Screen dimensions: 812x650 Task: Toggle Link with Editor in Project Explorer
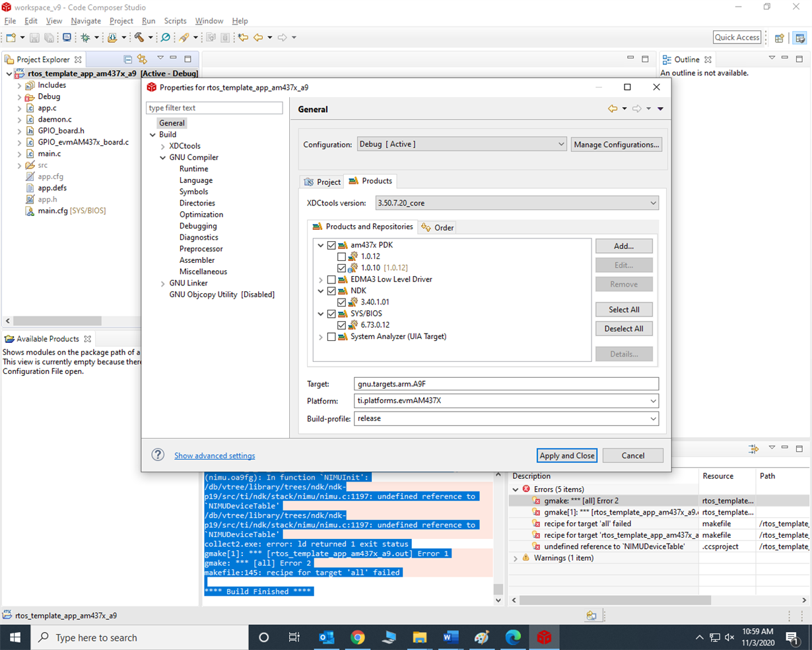coord(142,59)
